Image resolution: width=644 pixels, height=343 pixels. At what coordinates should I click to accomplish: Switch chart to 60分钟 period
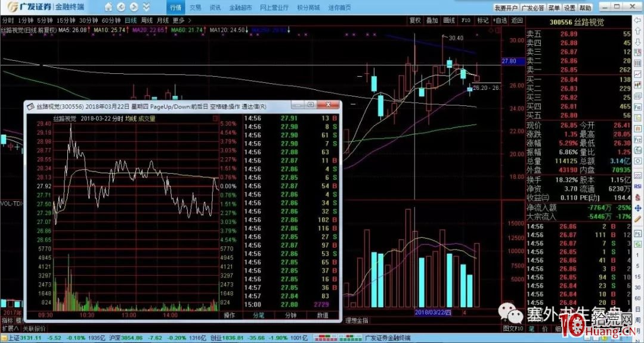112,20
